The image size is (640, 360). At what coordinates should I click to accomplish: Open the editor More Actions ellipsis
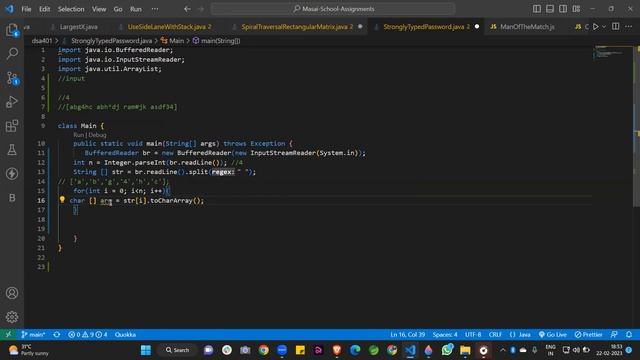[629, 27]
